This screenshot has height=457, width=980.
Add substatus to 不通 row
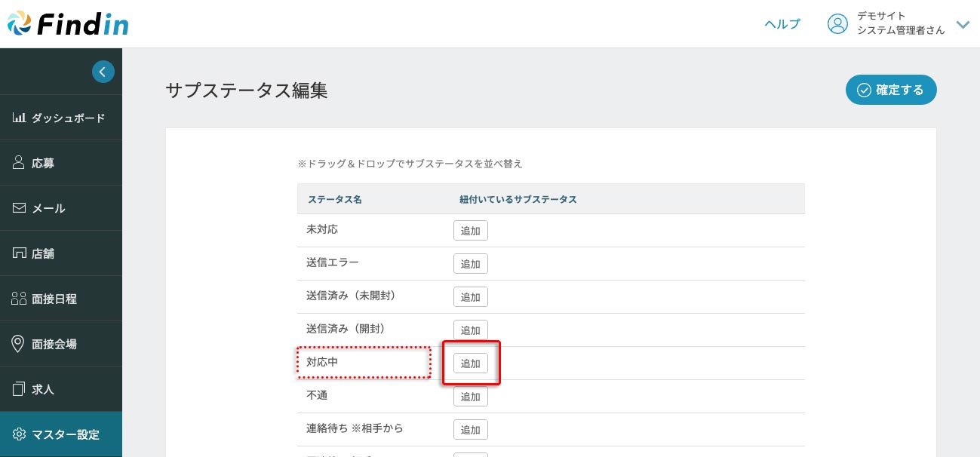[470, 397]
